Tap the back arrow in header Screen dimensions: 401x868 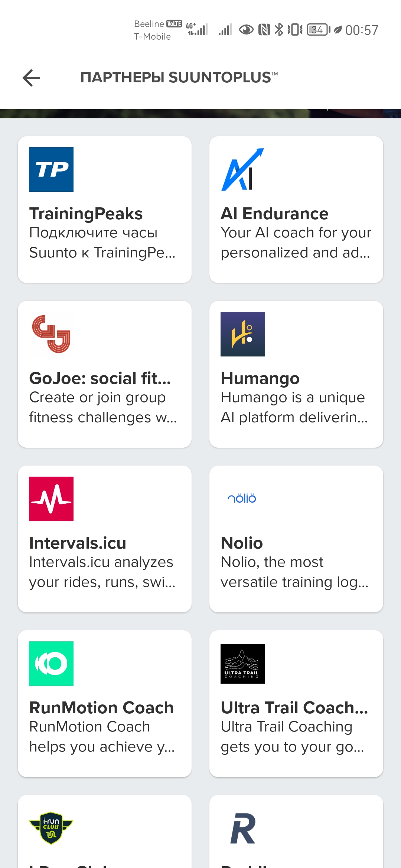pyautogui.click(x=32, y=78)
